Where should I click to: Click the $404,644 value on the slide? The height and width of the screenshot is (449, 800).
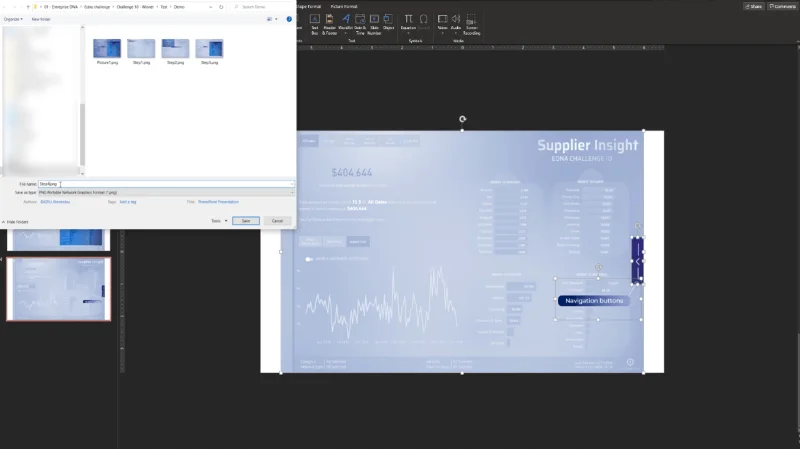point(352,172)
